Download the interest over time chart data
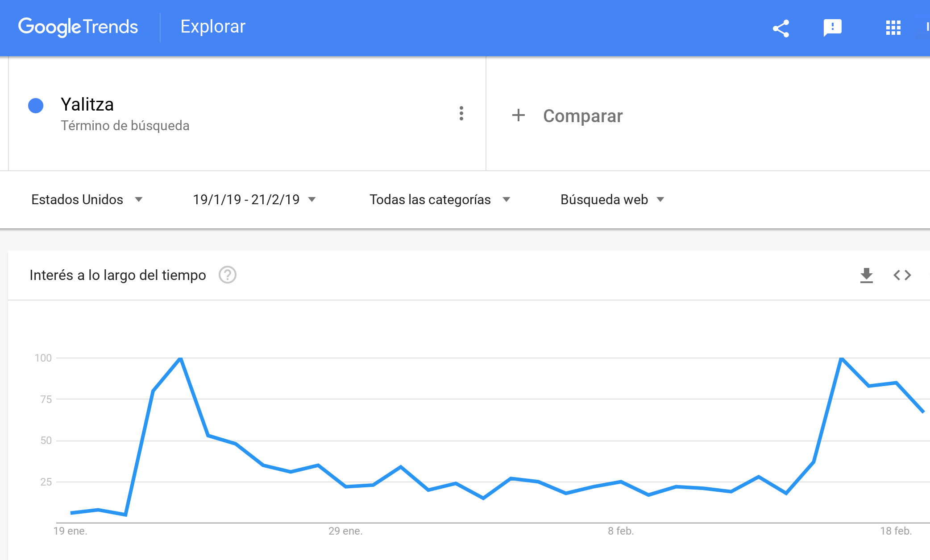The height and width of the screenshot is (560, 930). click(866, 275)
